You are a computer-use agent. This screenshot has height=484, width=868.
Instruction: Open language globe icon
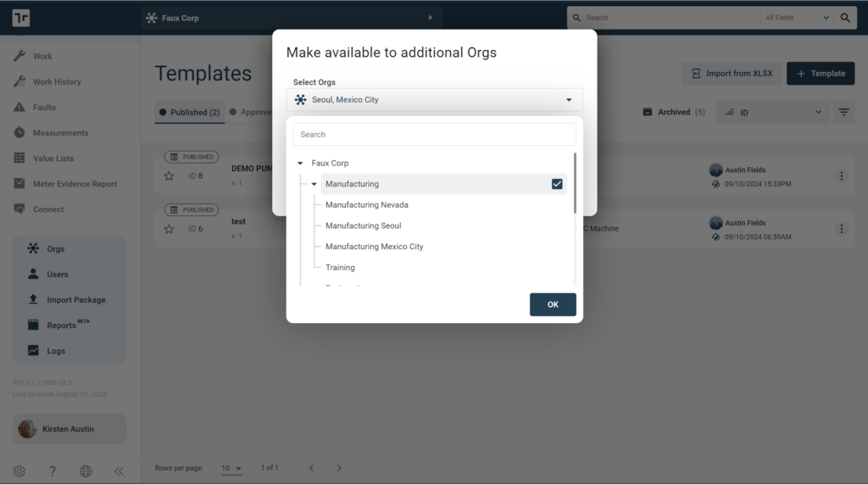point(86,471)
